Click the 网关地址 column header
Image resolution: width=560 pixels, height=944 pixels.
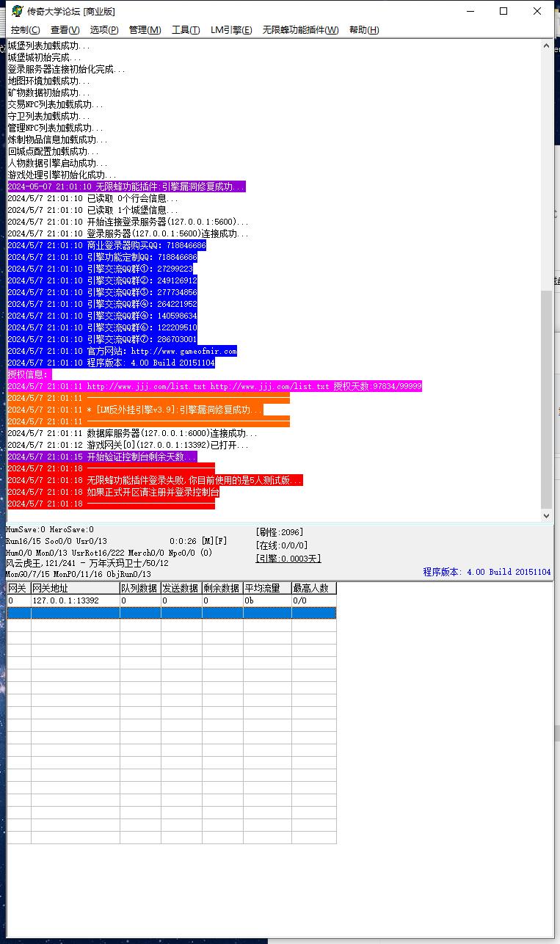[75, 588]
